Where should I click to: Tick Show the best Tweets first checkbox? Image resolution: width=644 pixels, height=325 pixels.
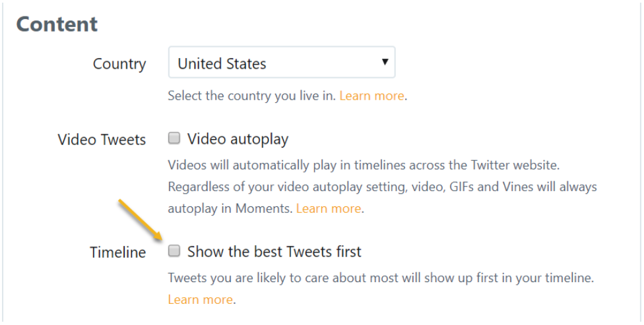click(x=174, y=251)
